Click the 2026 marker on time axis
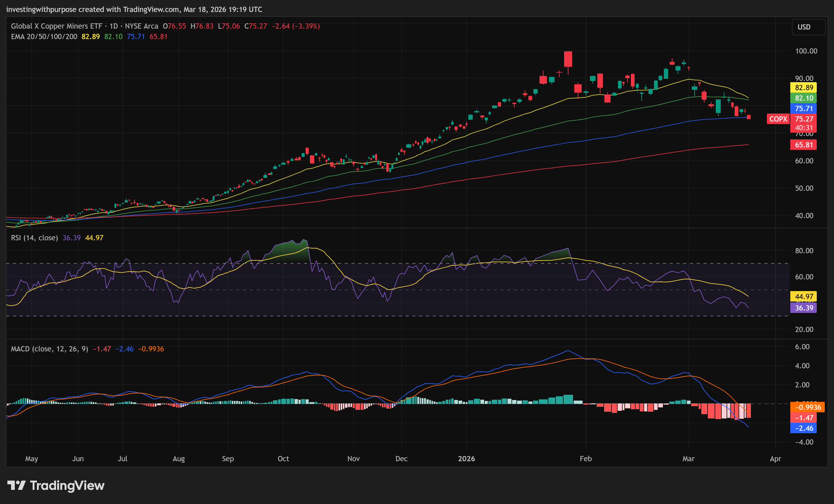Viewport: 834px width, 504px height. pos(466,459)
